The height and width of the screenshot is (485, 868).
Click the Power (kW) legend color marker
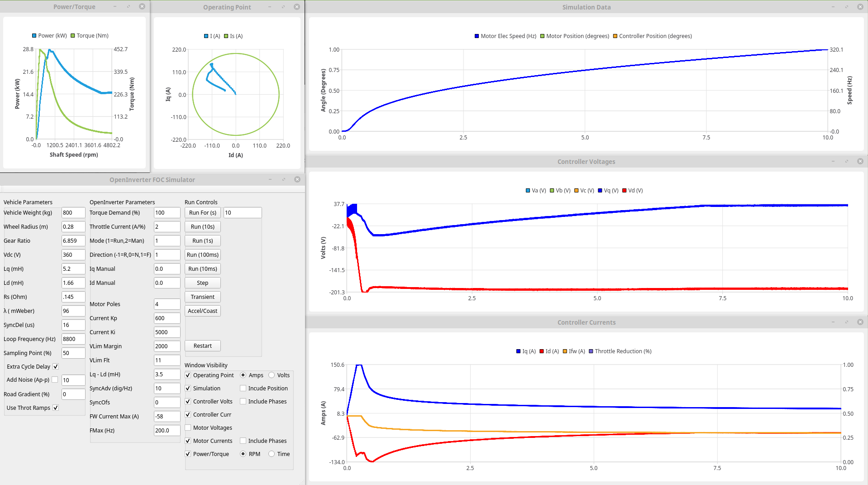click(34, 36)
